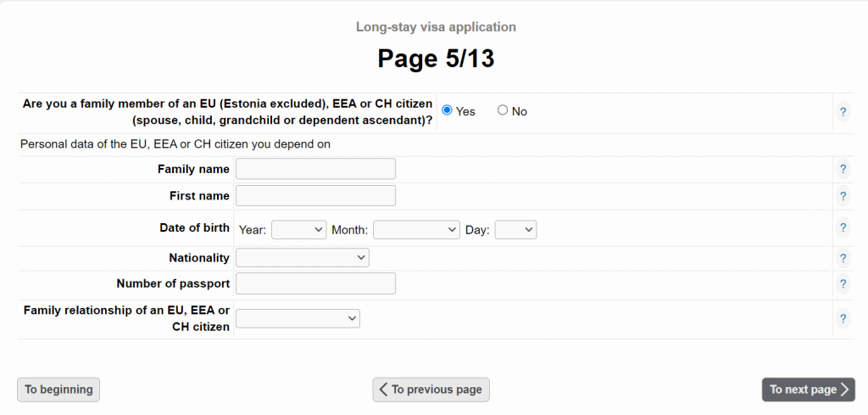
Task: Click help icon beside First name
Action: point(843,196)
